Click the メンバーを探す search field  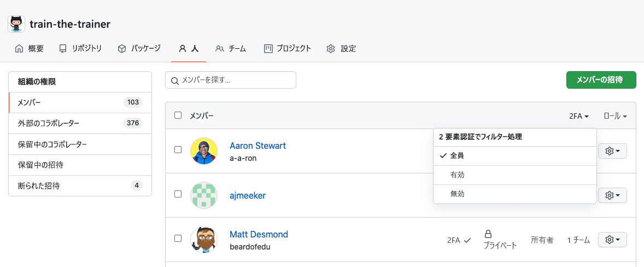pyautogui.click(x=230, y=80)
